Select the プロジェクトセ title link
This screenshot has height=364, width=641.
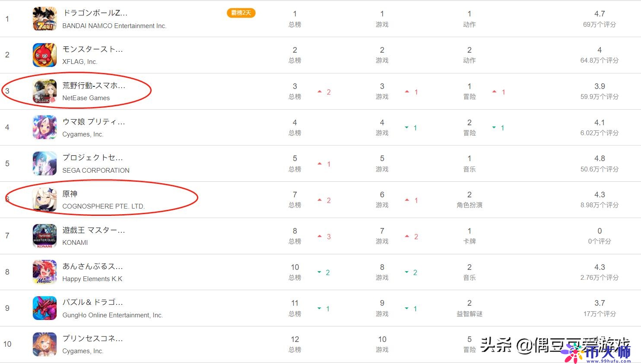click(93, 158)
